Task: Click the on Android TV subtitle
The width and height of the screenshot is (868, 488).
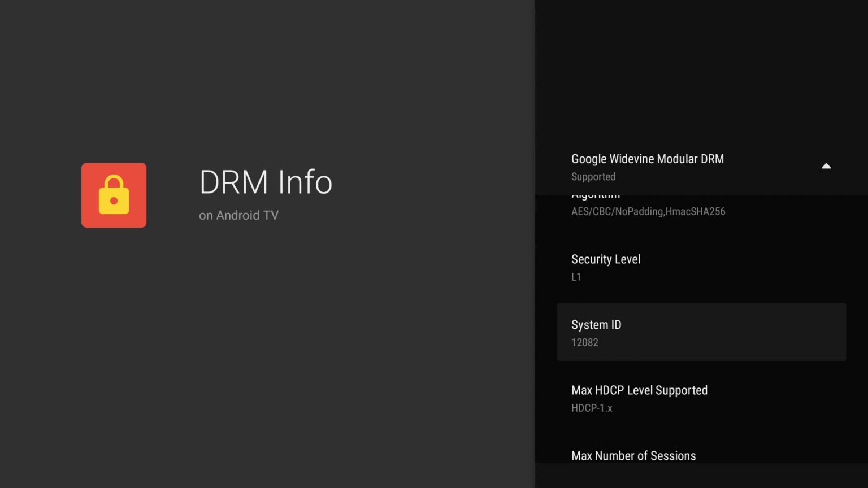Action: 238,215
